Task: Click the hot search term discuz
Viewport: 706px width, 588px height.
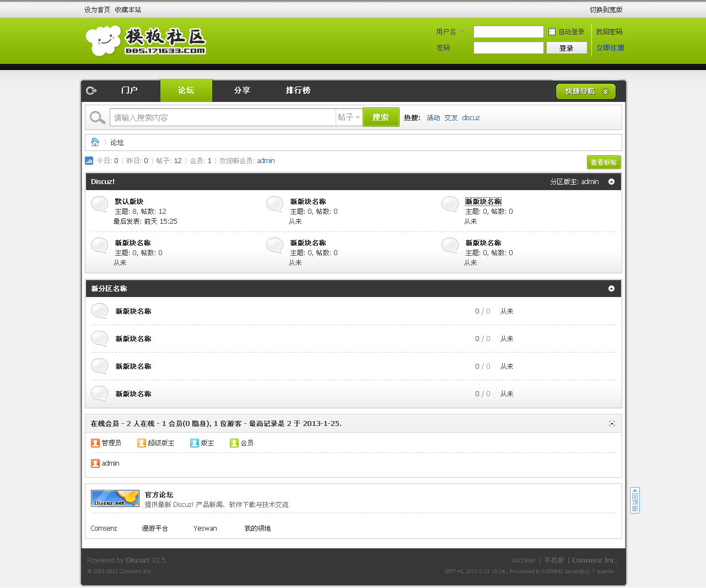Action: 471,118
